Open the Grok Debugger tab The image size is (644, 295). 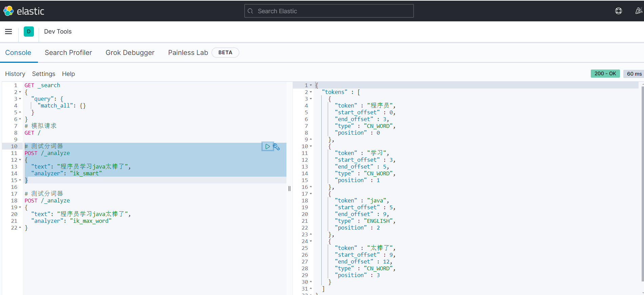pyautogui.click(x=130, y=53)
